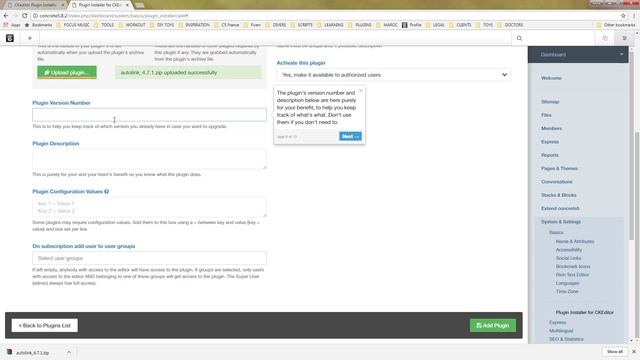
Task: Bookmark this page with the star icon
Action: tap(623, 16)
